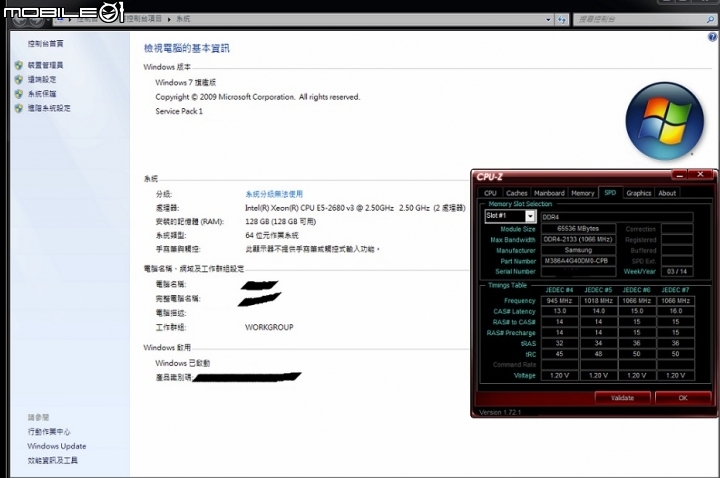This screenshot has width=720, height=478.
Task: Click the OK button in CPU-Z
Action: pos(683,398)
